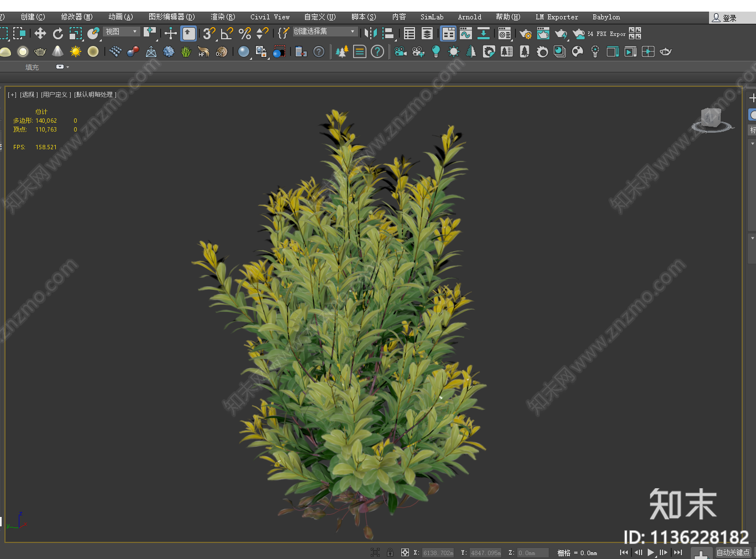
Task: Click the green grass scatter icon
Action: click(186, 51)
